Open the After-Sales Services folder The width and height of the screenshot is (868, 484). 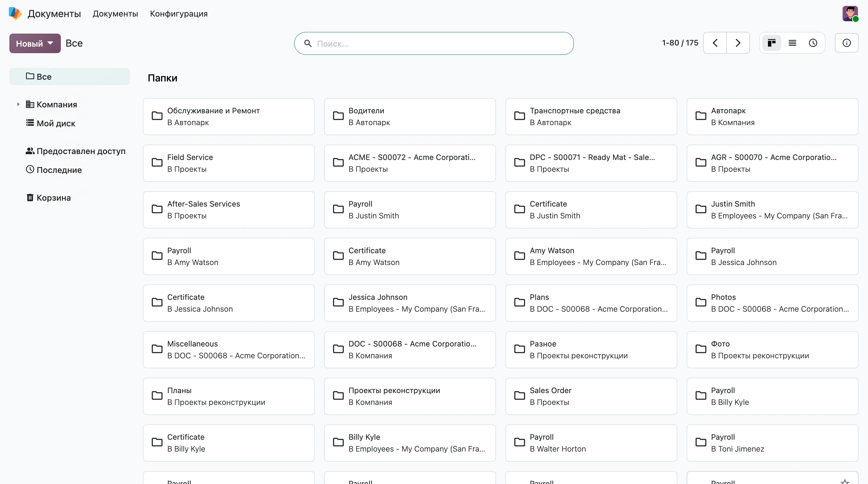pos(229,210)
